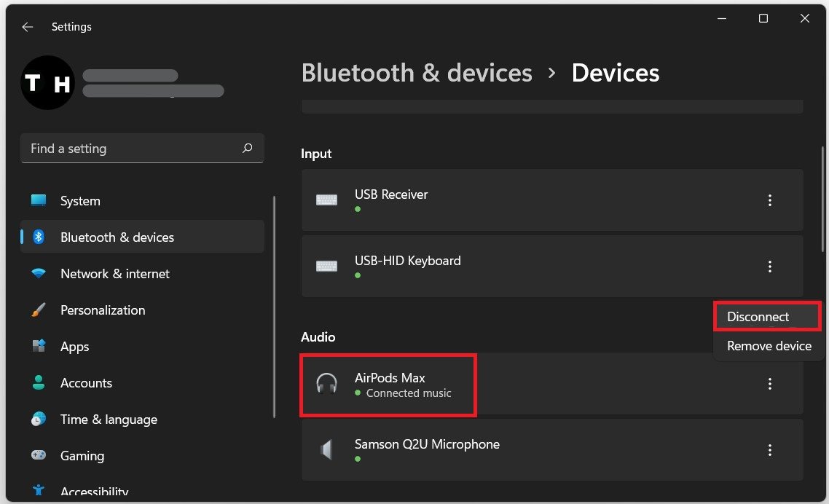The height and width of the screenshot is (504, 829).
Task: Open Gaming settings page
Action: pyautogui.click(x=82, y=456)
